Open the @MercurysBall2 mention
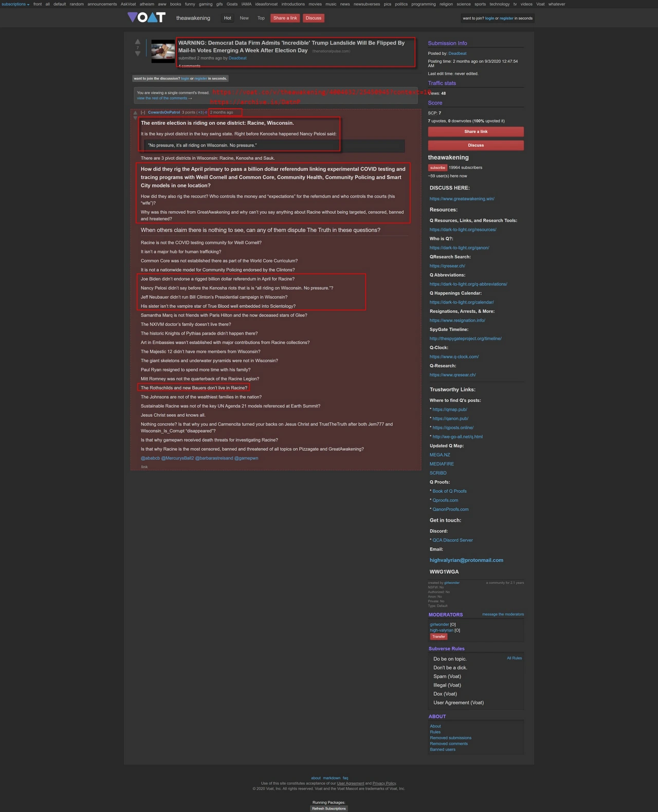The image size is (658, 812). 178,458
